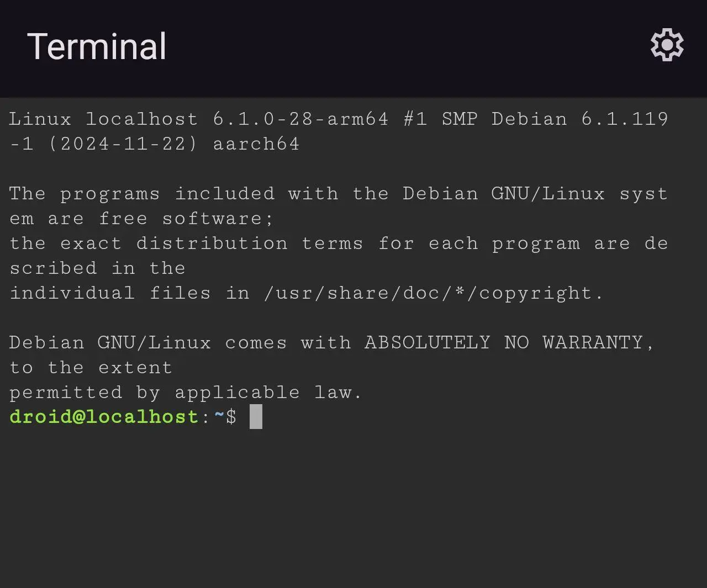Click the word SMP in kernel line
707x588 pixels.
click(459, 119)
